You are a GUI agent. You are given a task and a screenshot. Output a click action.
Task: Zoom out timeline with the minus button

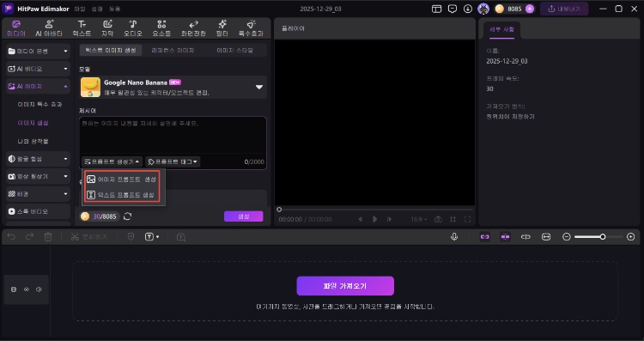tap(567, 237)
